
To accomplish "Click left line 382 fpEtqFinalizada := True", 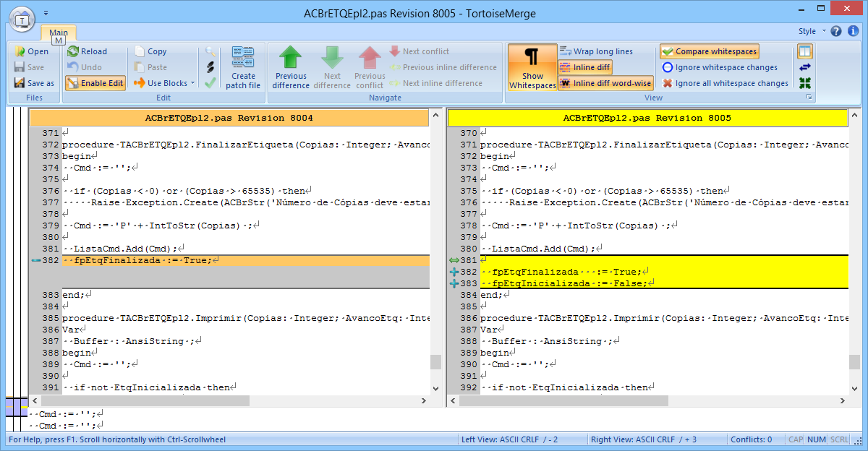I will 140,260.
